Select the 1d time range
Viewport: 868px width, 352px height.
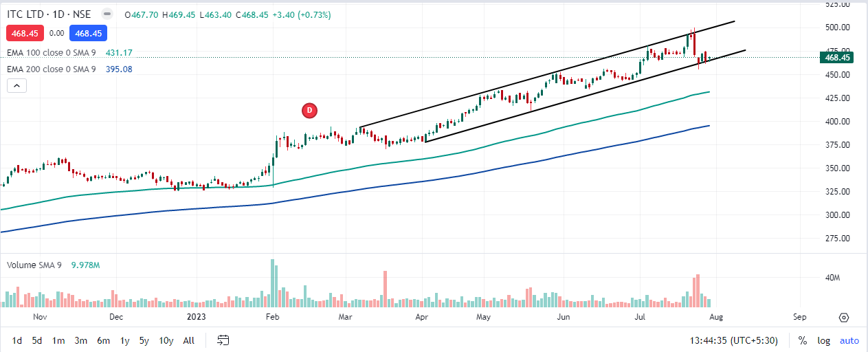17,340
